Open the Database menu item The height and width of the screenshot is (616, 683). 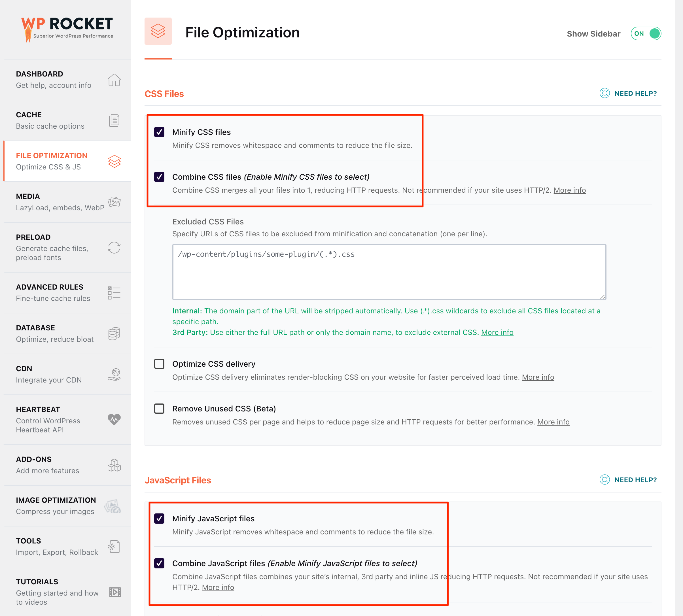(x=67, y=334)
